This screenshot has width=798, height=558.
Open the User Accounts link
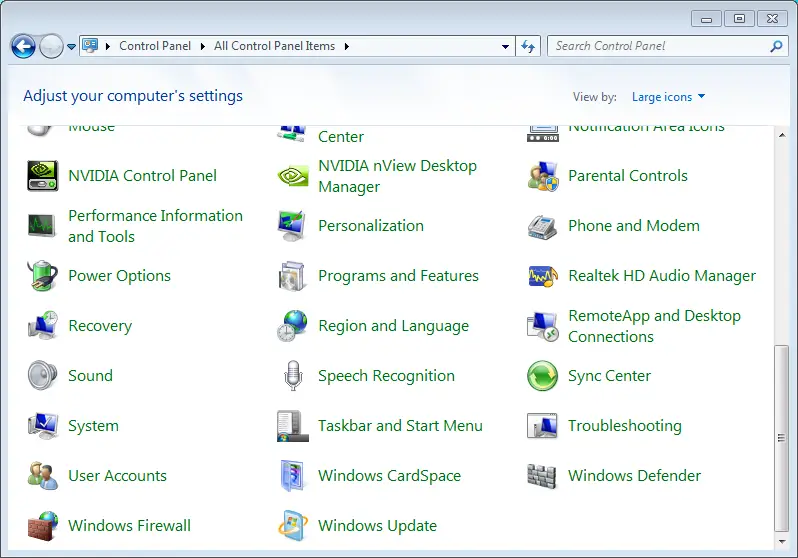[118, 476]
